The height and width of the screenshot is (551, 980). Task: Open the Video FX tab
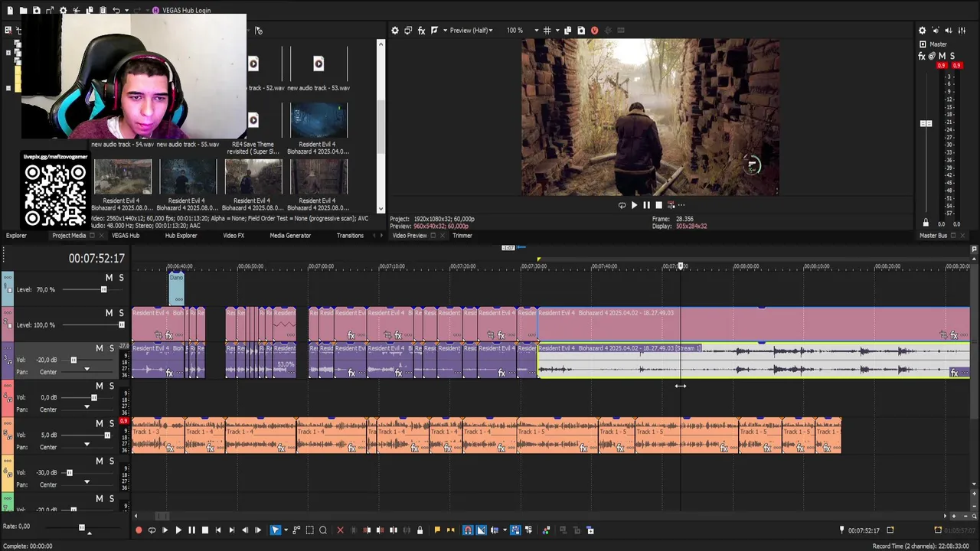(234, 236)
